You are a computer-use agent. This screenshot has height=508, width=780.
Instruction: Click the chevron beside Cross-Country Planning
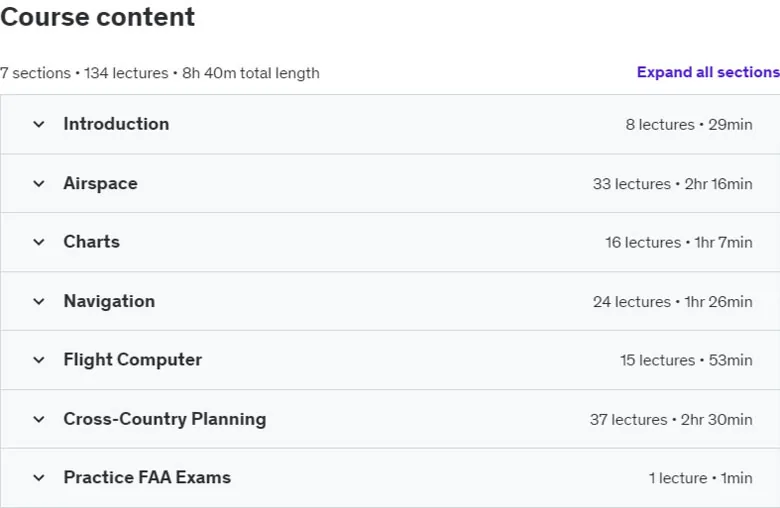(39, 419)
